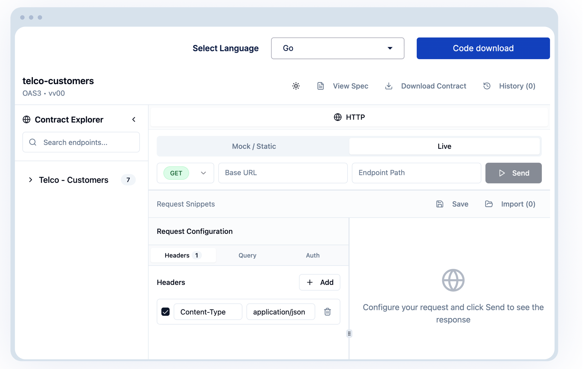Image resolution: width=588 pixels, height=369 pixels.
Task: Toggle the light/dark theme sun icon
Action: pyautogui.click(x=296, y=86)
